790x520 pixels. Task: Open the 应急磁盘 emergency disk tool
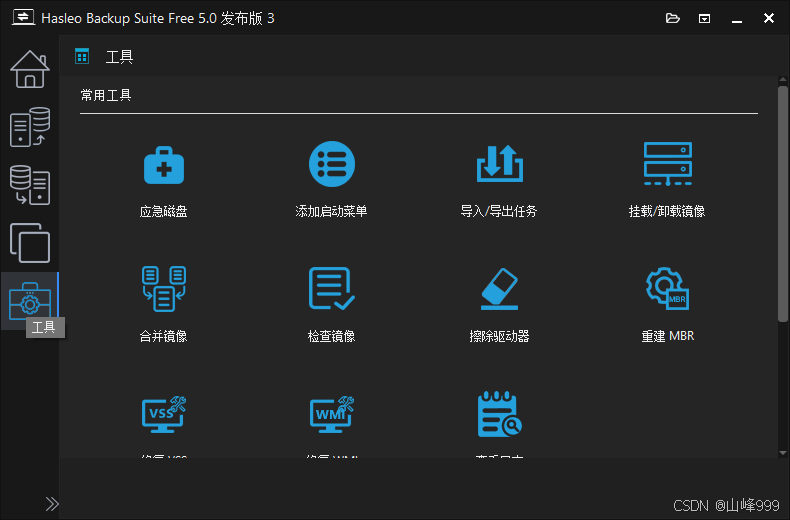pyautogui.click(x=164, y=165)
